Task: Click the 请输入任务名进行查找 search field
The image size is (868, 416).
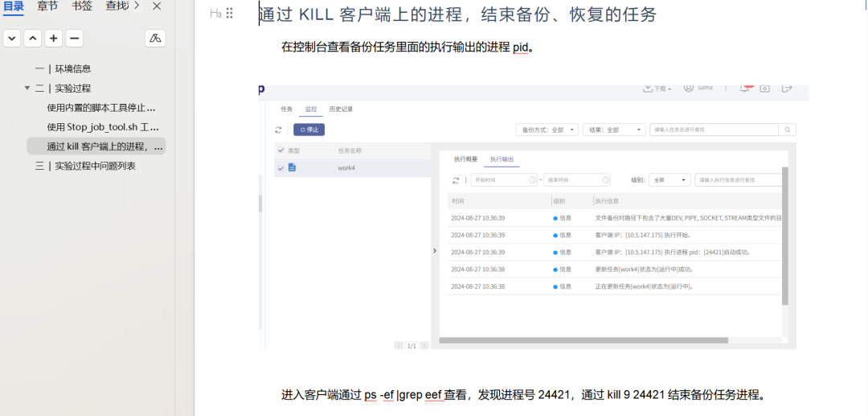Action: (714, 130)
